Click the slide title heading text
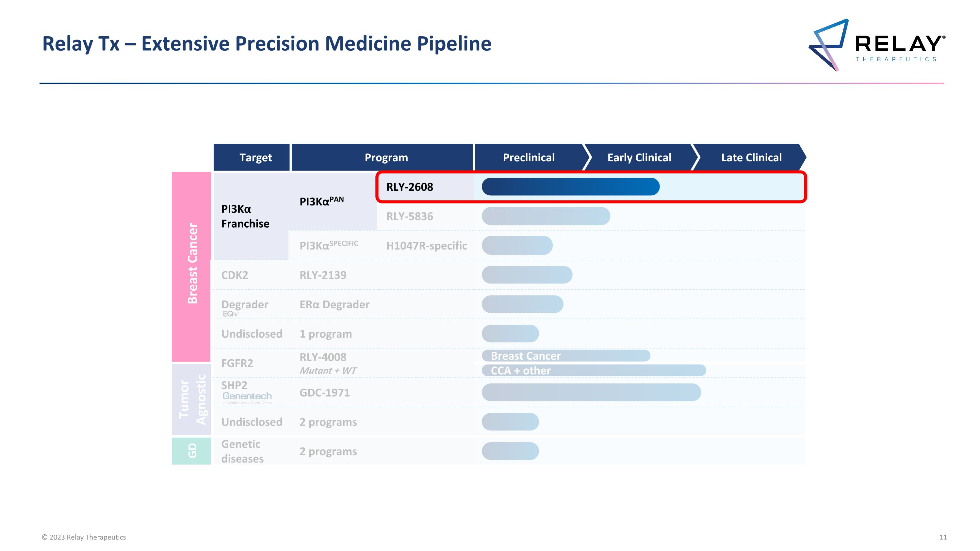This screenshot has width=980, height=551. (266, 43)
